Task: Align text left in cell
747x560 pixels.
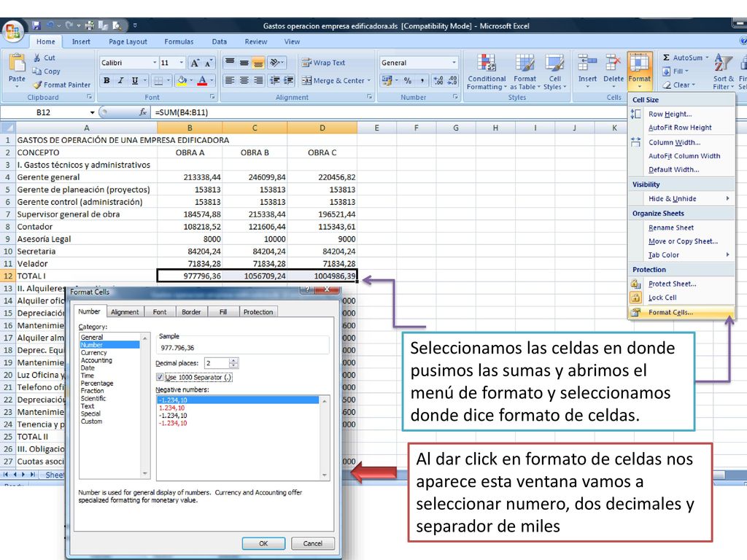Action: [x=230, y=80]
